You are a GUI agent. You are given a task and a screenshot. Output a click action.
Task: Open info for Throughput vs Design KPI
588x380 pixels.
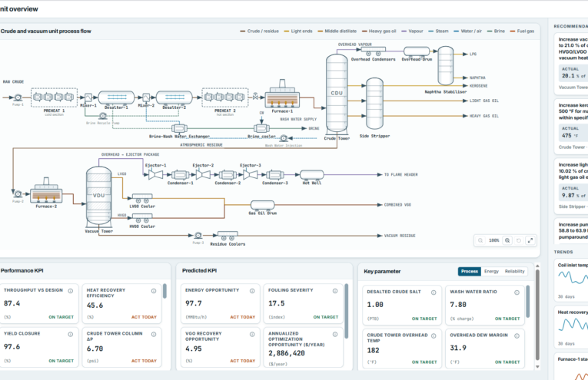coord(71,291)
